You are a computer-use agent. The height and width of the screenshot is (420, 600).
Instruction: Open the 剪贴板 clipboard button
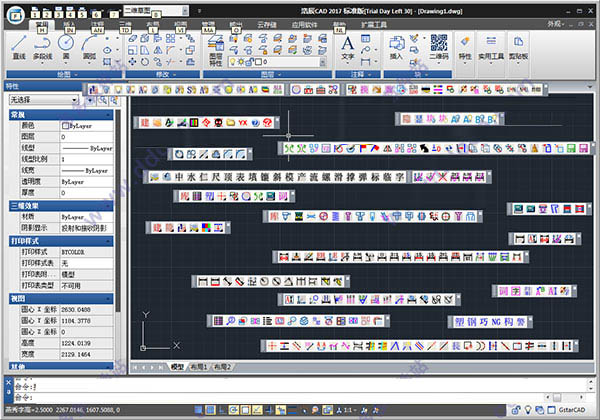[518, 49]
